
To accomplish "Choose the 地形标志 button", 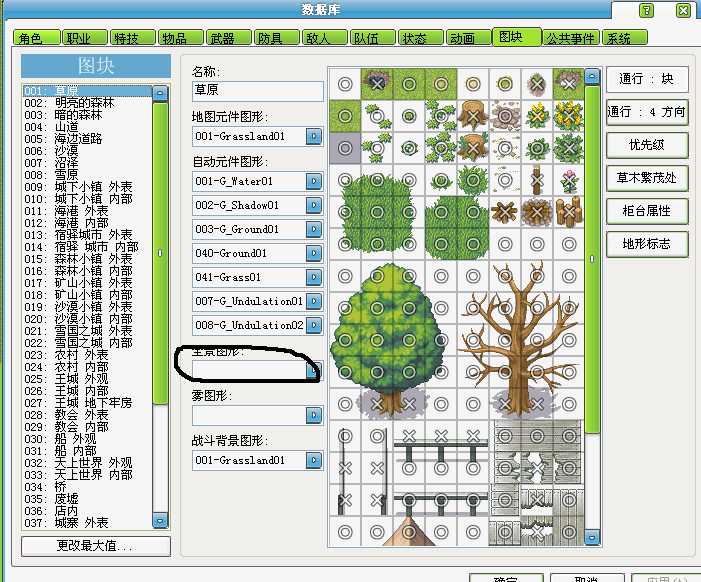I will click(646, 244).
